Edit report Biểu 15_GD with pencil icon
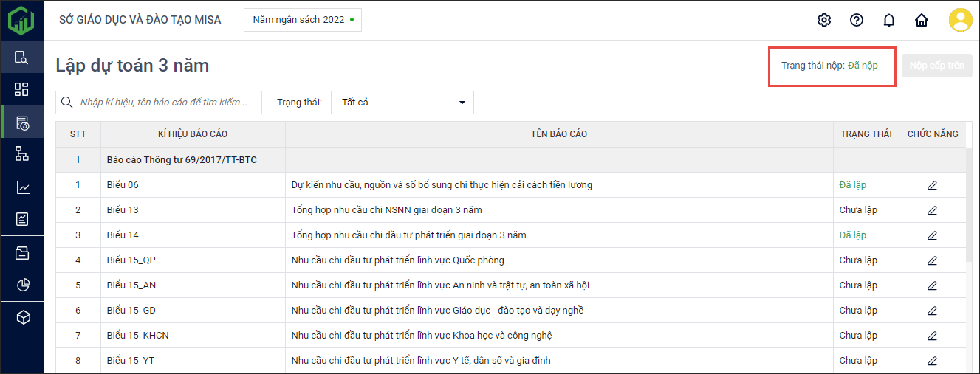Viewport: 980px width, 374px height. coord(932,311)
